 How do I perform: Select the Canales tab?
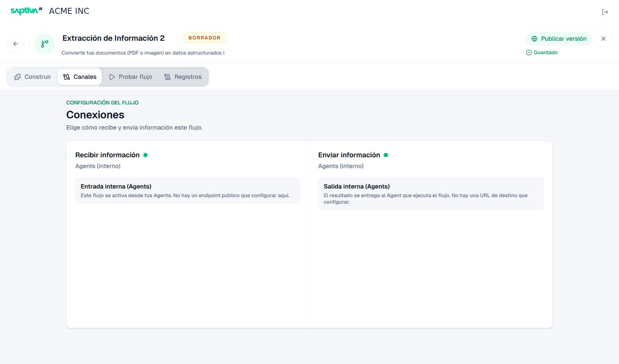point(80,77)
